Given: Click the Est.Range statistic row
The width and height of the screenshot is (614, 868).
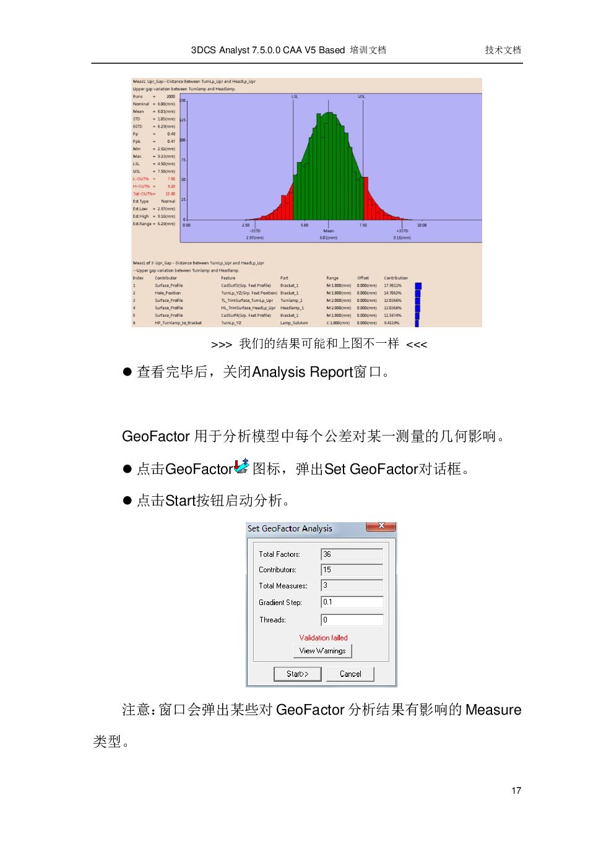Looking at the screenshot, I should point(154,223).
